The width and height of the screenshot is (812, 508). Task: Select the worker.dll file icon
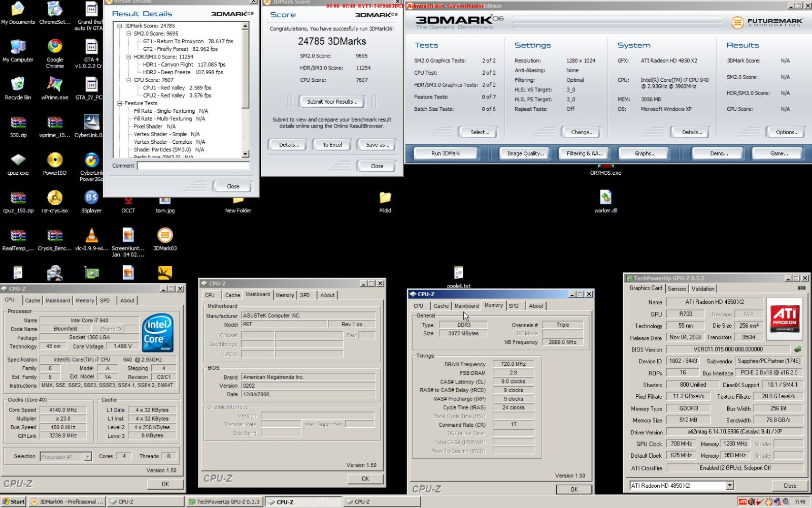[x=605, y=201]
